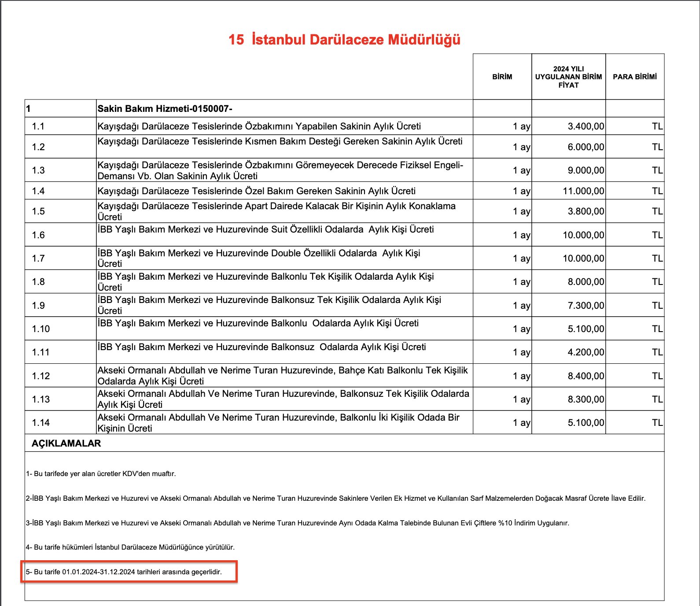Click row 1.2 'Kısmen Bakım Desteği' description
Image resolution: width=700 pixels, height=606 pixels.
coord(280,141)
